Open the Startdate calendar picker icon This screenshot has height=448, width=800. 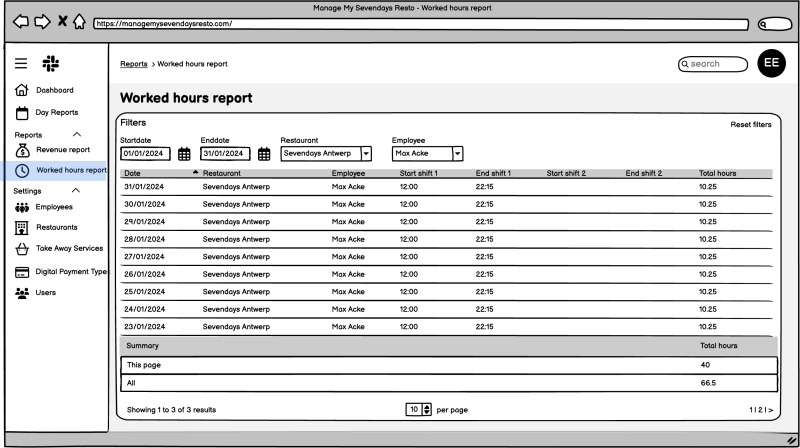[184, 154]
